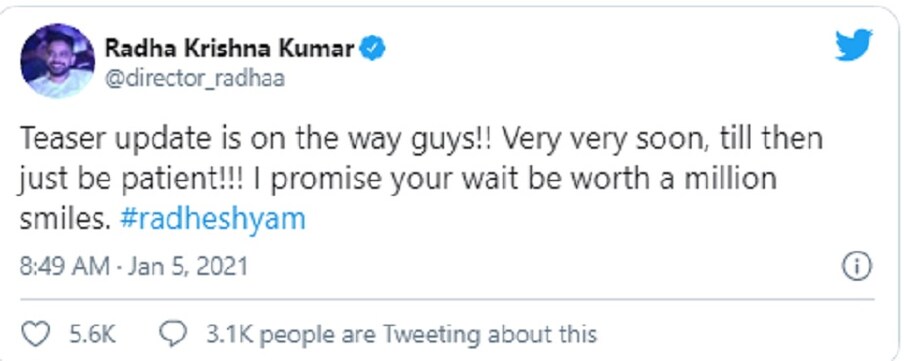The height and width of the screenshot is (361, 904).
Task: Click the Radha Krishna Kumar display name
Action: (x=229, y=49)
